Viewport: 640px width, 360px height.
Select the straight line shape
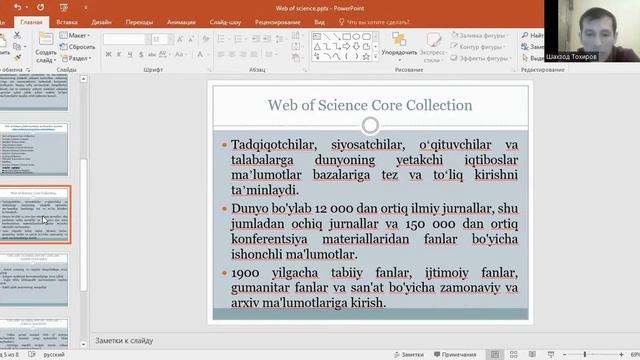(327, 37)
